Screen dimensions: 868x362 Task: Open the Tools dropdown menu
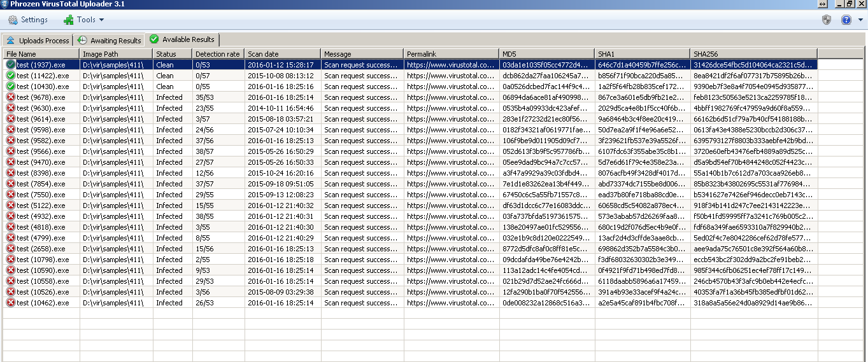(84, 20)
